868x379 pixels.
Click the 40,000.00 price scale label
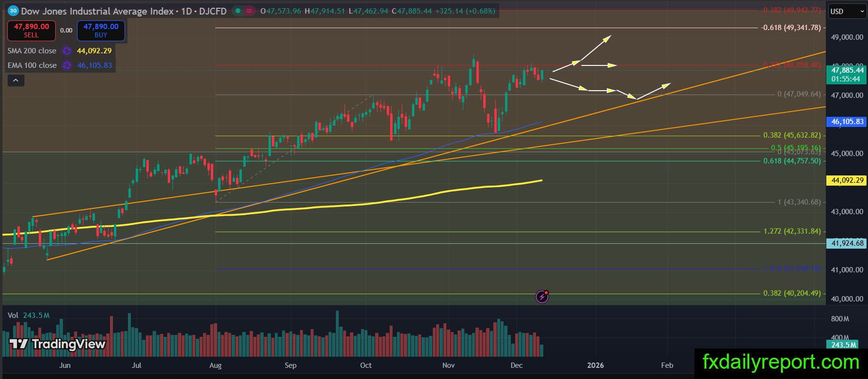[847, 299]
